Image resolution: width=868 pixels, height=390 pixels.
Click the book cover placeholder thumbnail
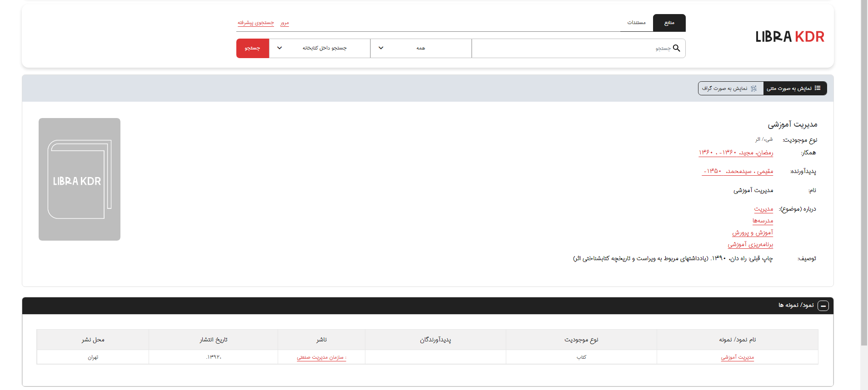point(80,179)
